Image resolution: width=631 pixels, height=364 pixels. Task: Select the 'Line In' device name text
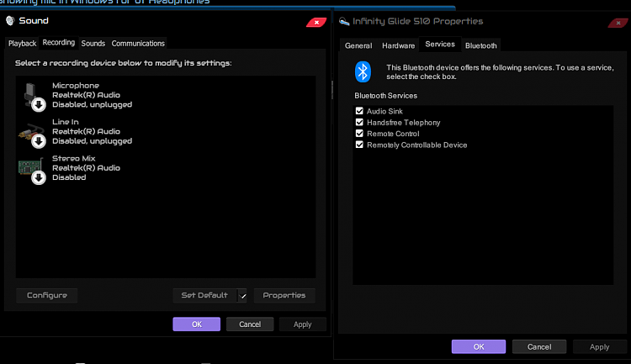coord(65,122)
